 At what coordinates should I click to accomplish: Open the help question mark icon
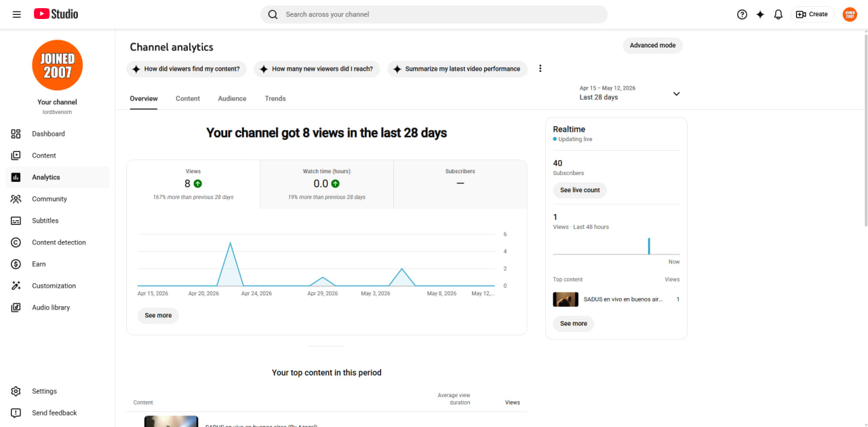coord(742,14)
